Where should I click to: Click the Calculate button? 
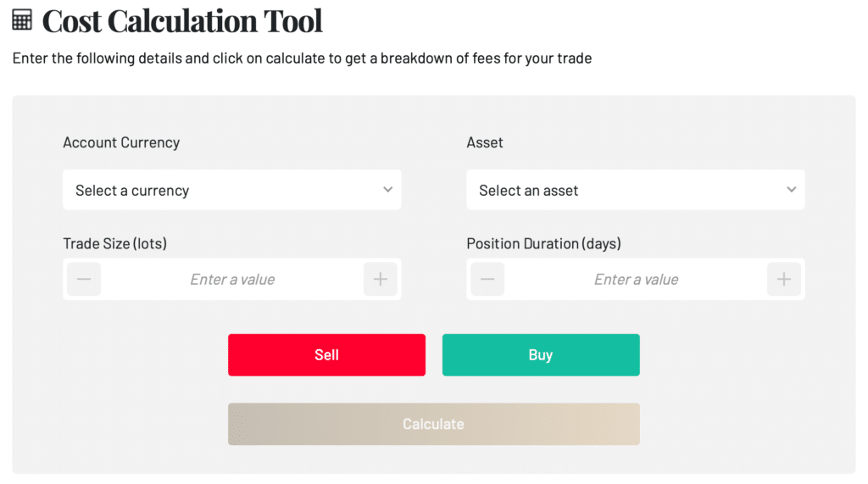point(434,424)
